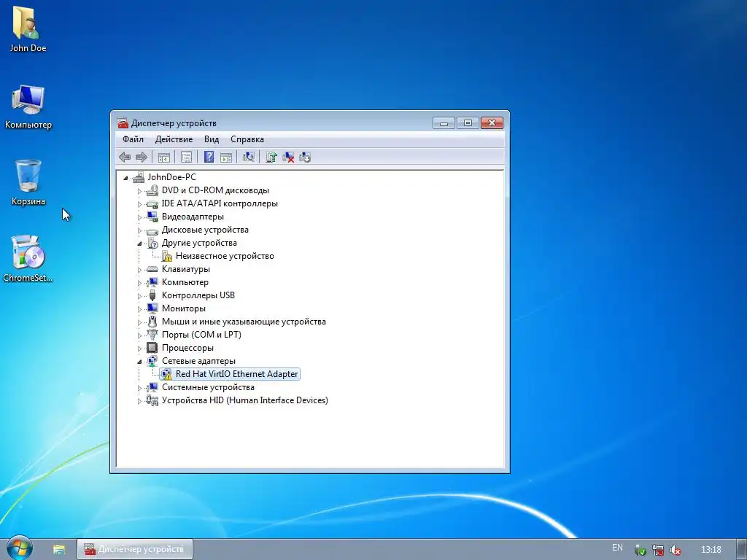Click the network disconnected tray icon
This screenshot has width=747, height=560.
click(658, 550)
